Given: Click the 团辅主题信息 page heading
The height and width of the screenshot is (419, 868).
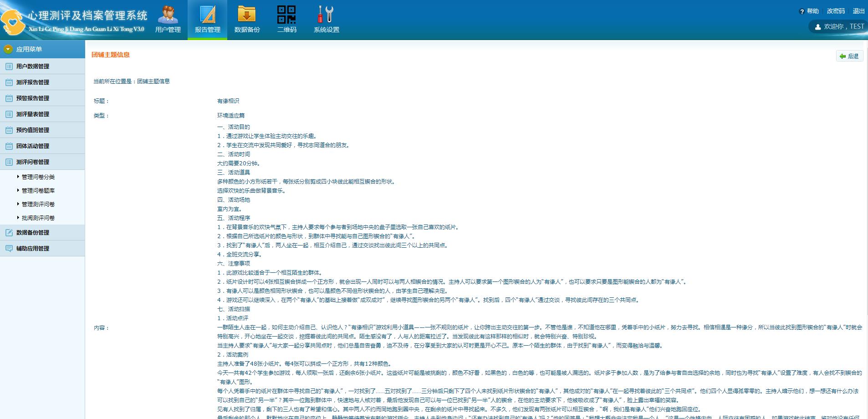Looking at the screenshot, I should [111, 55].
